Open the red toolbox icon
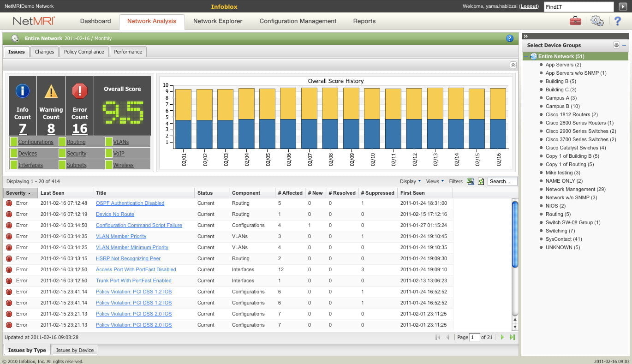Image resolution: width=632 pixels, height=364 pixels. tap(575, 21)
